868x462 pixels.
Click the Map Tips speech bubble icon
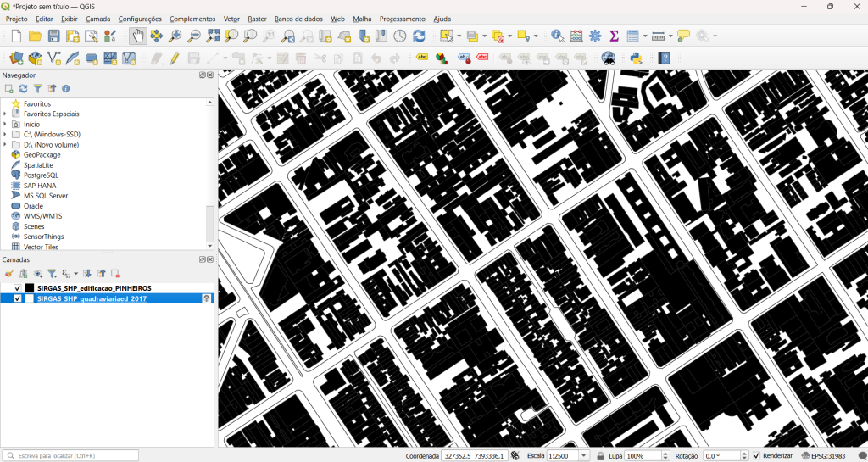683,36
